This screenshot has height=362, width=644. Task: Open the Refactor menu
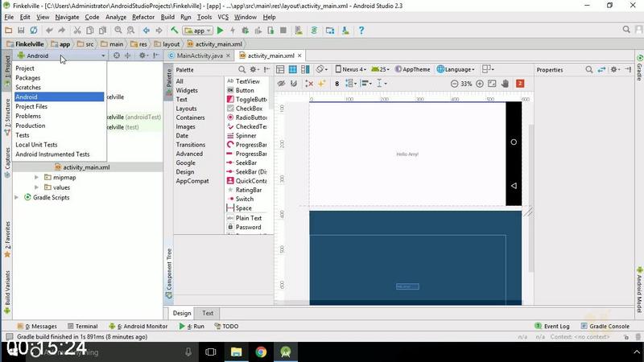143,17
